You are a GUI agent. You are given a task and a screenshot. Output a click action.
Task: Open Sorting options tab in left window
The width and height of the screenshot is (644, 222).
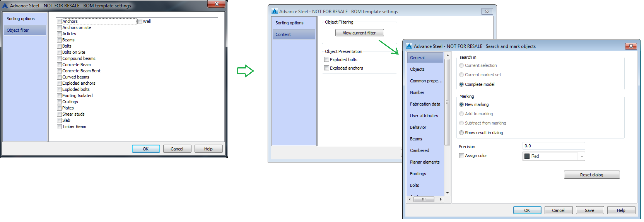(25, 19)
